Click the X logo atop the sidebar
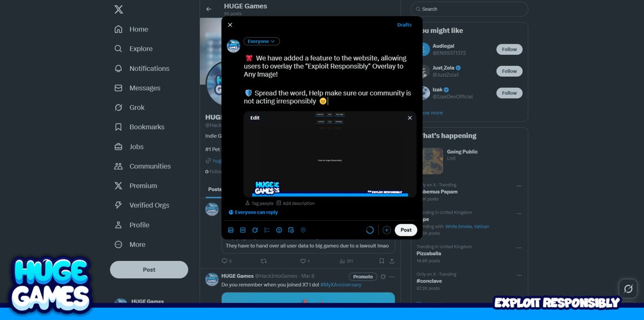 coord(118,9)
